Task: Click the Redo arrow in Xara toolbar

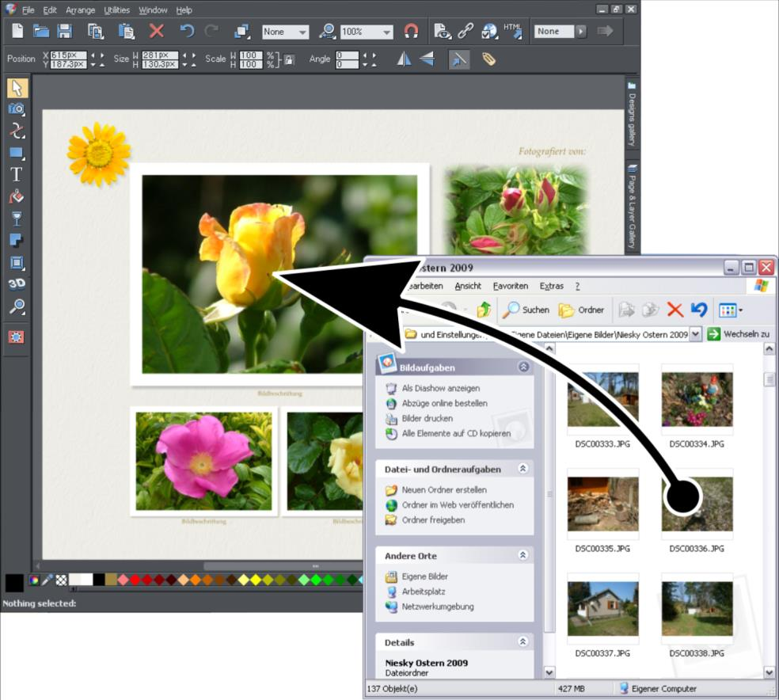Action: 211,32
